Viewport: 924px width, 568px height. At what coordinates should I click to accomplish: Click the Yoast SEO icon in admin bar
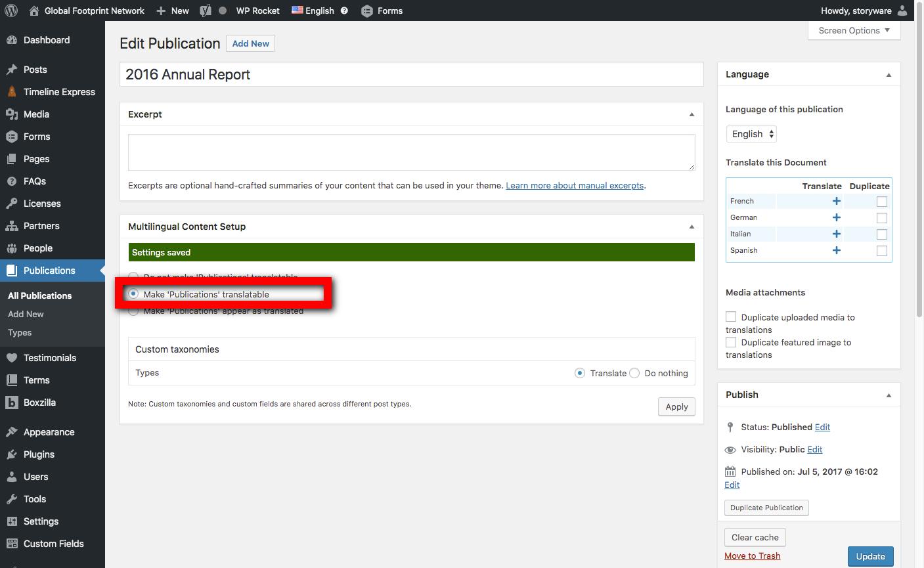tap(206, 11)
